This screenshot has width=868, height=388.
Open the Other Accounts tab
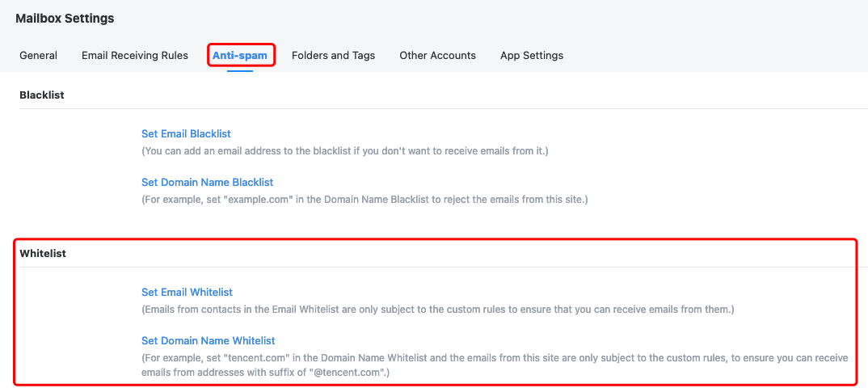pyautogui.click(x=437, y=56)
